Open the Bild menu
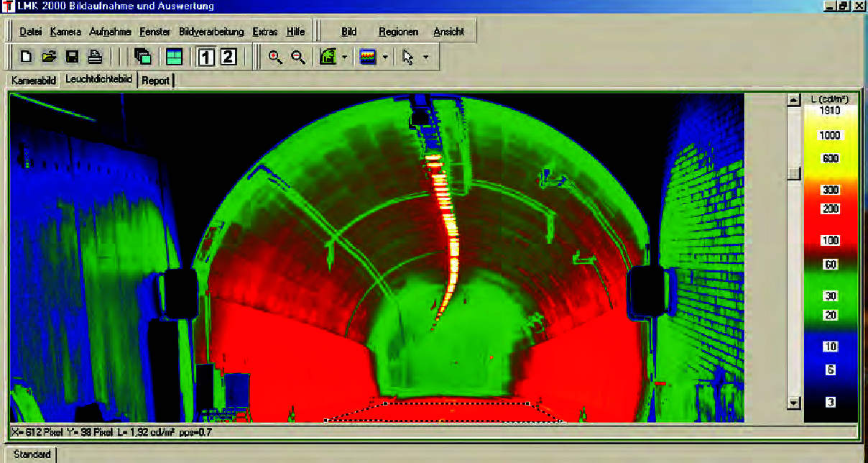This screenshot has width=868, height=463. (x=348, y=32)
